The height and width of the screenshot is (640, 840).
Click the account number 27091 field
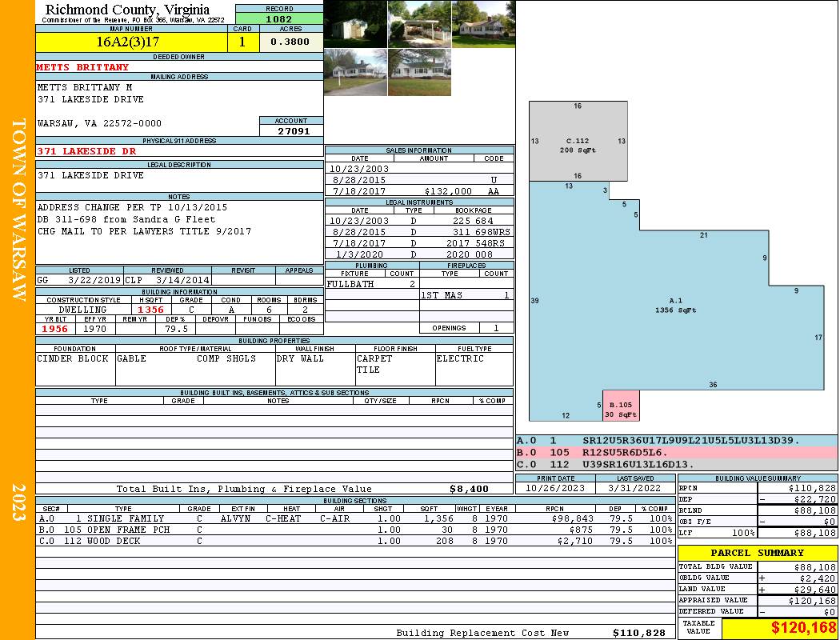point(292,130)
